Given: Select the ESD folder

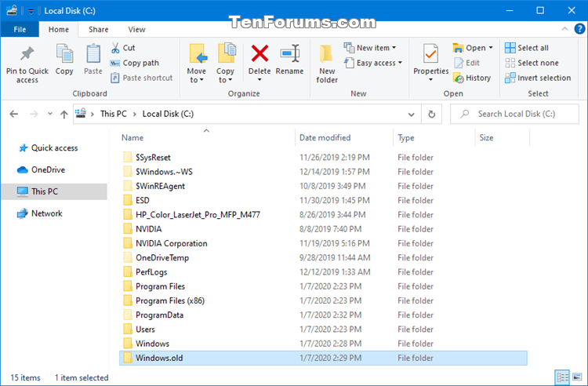Looking at the screenshot, I should pos(323,200).
